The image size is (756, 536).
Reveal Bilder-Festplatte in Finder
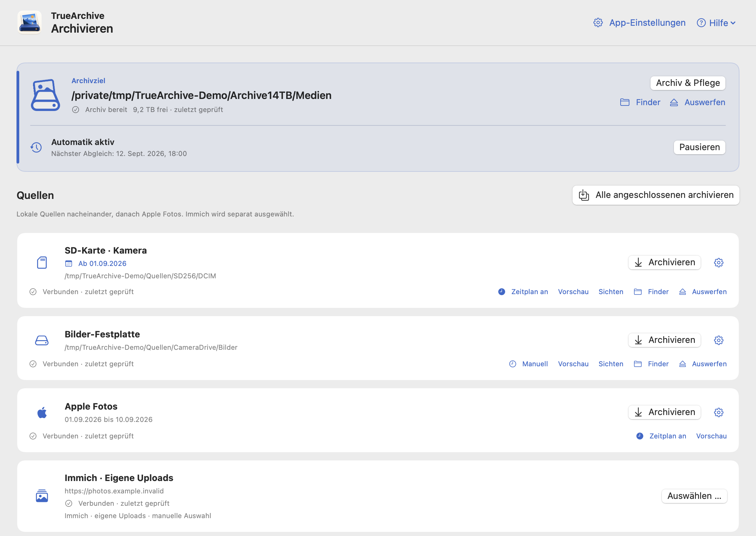(651, 364)
